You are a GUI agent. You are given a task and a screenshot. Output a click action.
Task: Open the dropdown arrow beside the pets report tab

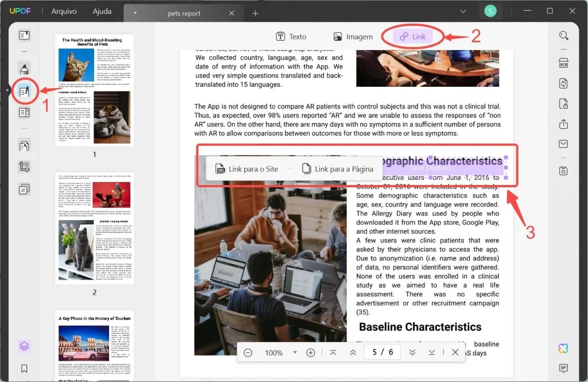click(x=134, y=13)
